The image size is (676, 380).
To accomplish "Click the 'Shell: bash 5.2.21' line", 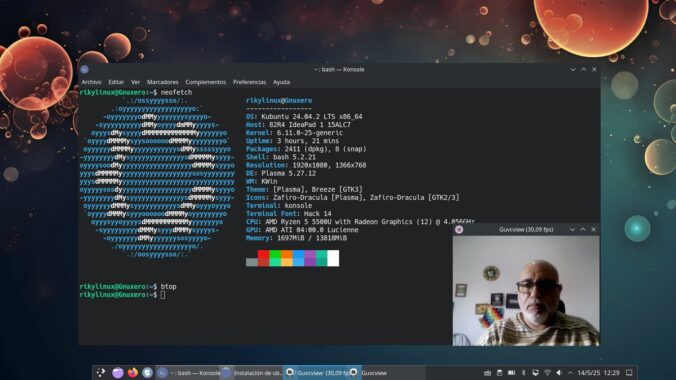I will coord(281,157).
